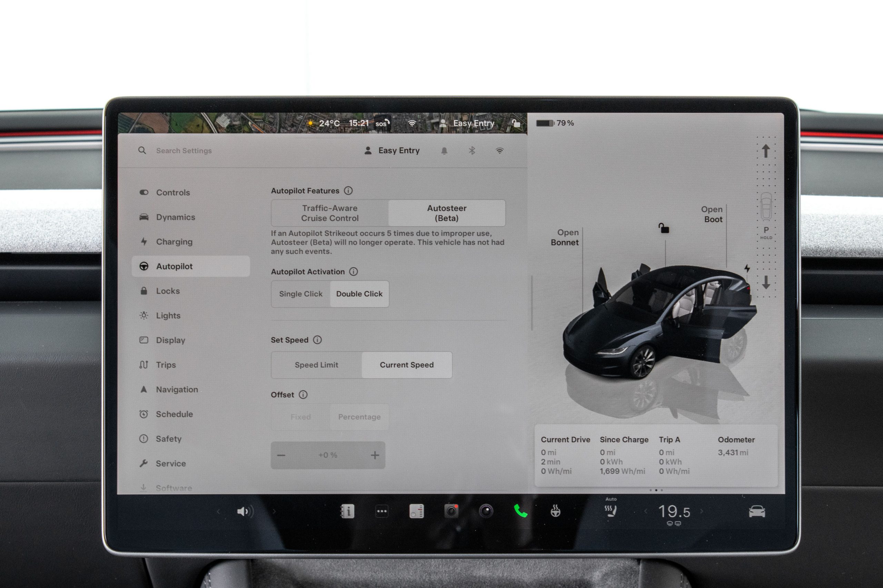
Task: Tap the volume speaker icon
Action: coord(245,511)
